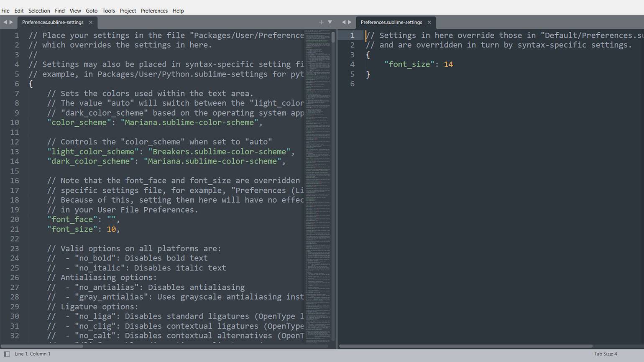The height and width of the screenshot is (362, 644).
Task: Close the right Preferences.sublime-settings tab
Action: (x=429, y=23)
